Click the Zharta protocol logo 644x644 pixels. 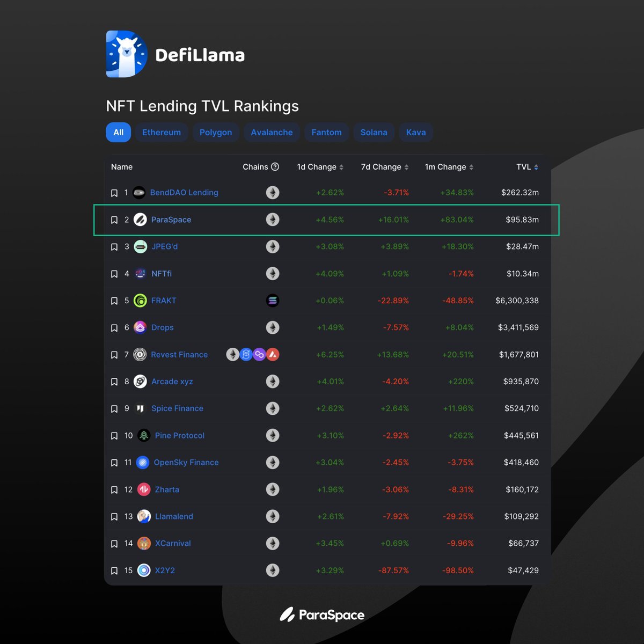144,489
